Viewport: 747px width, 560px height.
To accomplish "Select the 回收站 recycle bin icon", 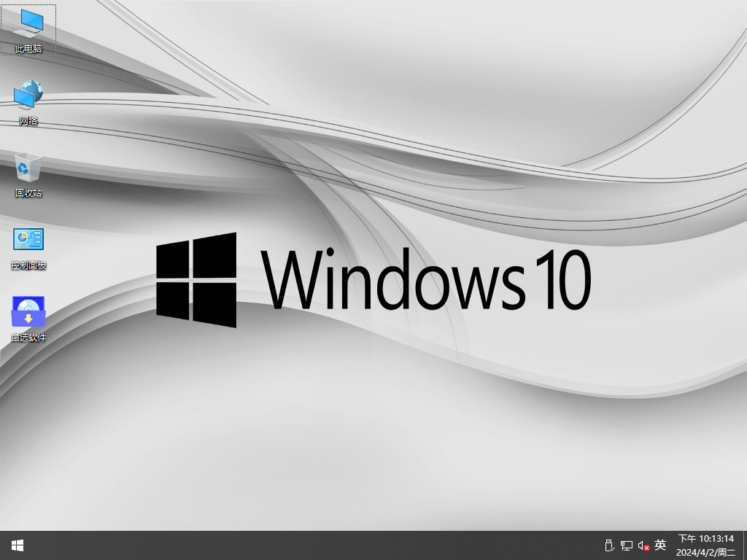I will pos(28,167).
